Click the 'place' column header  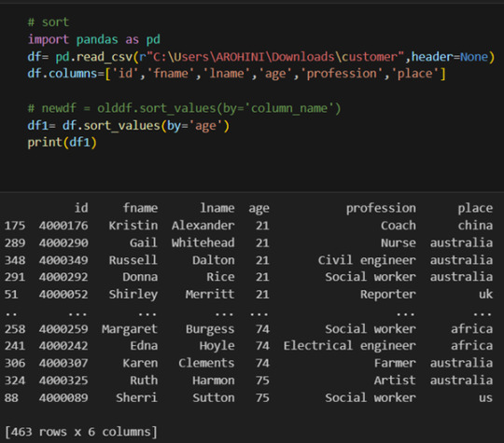475,209
